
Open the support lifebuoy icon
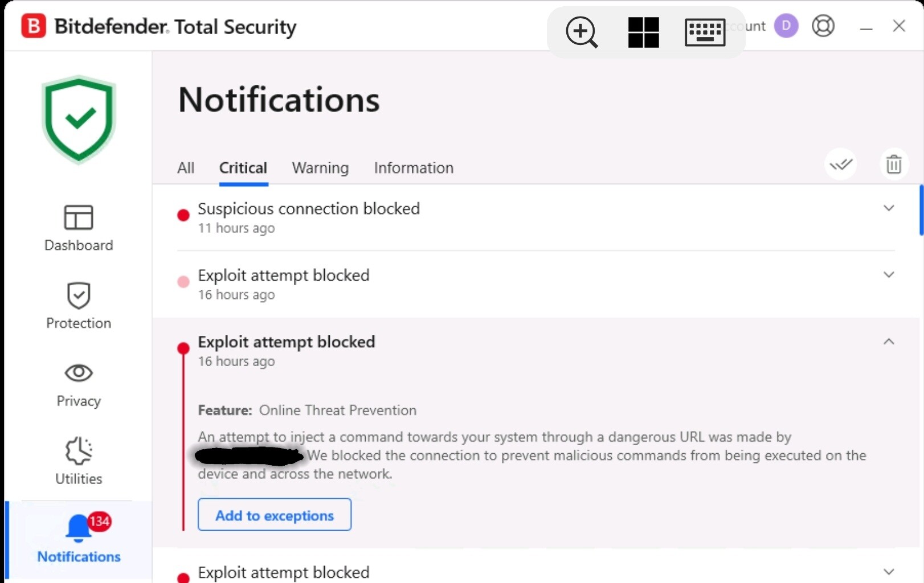(x=823, y=26)
